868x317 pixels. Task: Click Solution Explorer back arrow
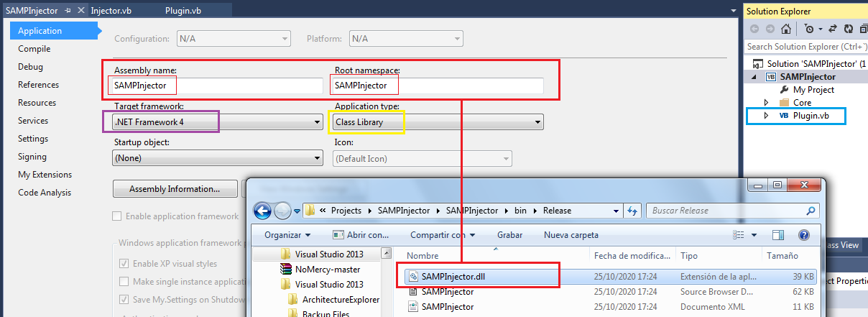point(754,29)
